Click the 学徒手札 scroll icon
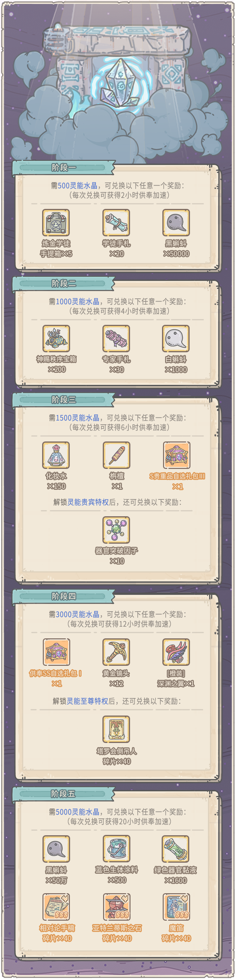Image resolution: width=236 pixels, height=980 pixels. 116,223
